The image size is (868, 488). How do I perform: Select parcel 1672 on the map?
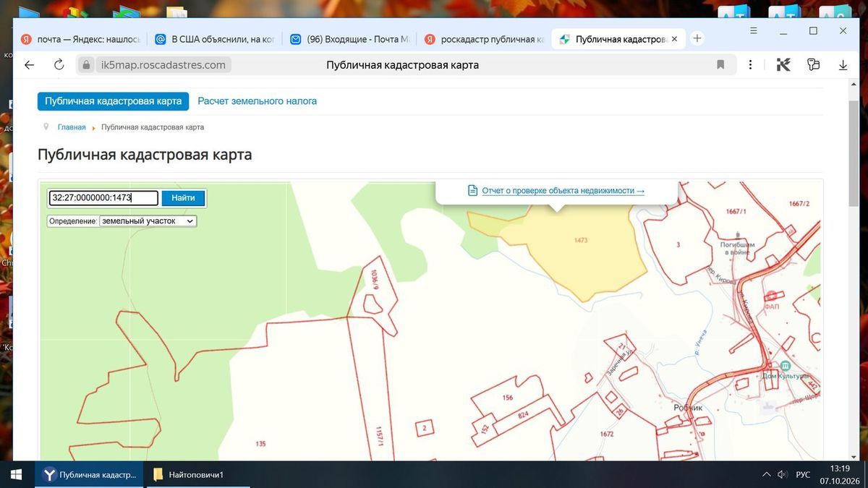click(607, 435)
